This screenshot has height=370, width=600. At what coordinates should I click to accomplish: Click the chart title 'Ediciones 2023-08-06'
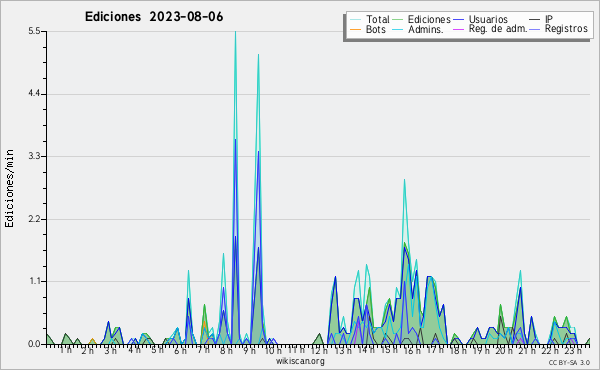154,17
